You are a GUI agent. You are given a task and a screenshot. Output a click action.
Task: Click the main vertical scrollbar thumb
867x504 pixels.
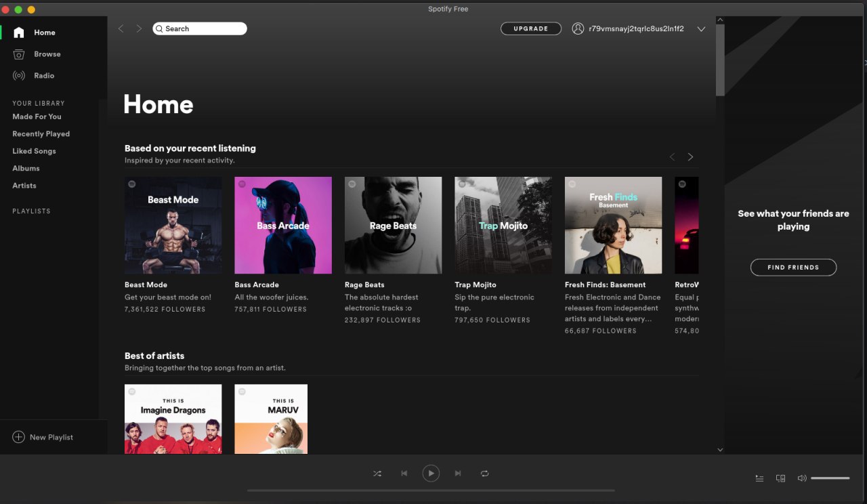(720, 60)
